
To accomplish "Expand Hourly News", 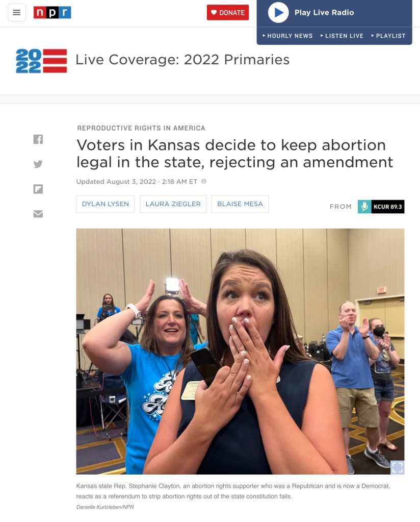I will tap(287, 36).
